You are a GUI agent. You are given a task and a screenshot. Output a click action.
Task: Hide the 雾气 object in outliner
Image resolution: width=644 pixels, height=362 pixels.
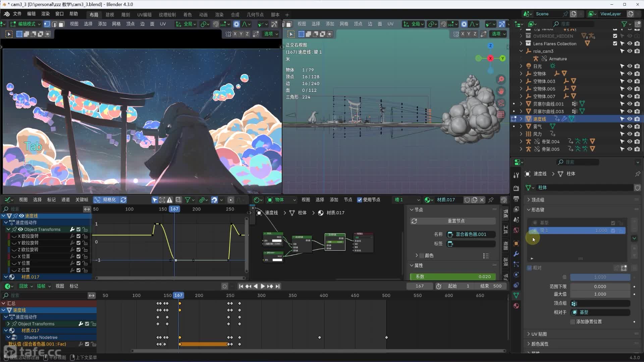pos(630,126)
